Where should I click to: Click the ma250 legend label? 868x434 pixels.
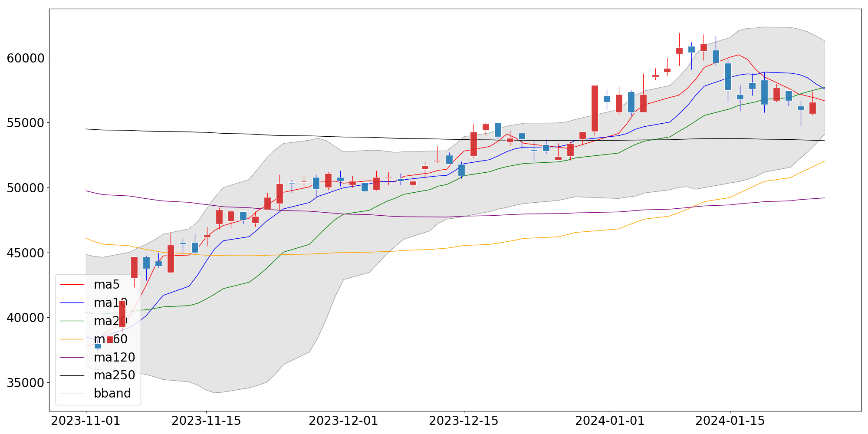click(115, 375)
